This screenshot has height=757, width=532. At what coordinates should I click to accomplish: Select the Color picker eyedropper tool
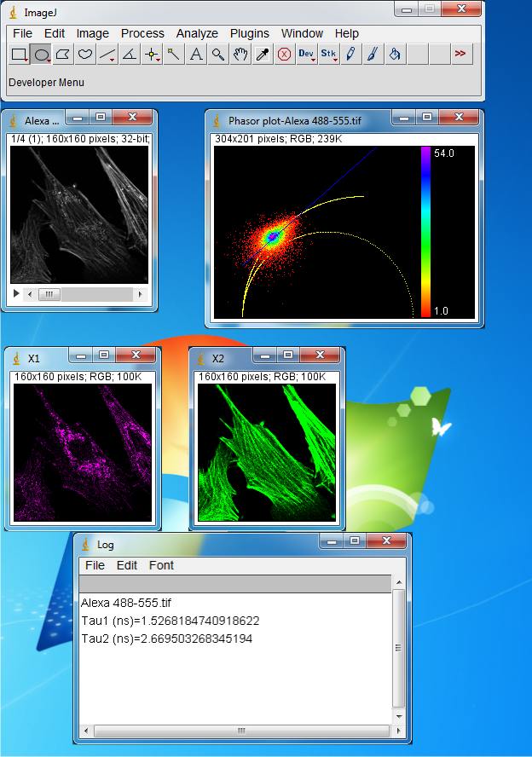263,54
